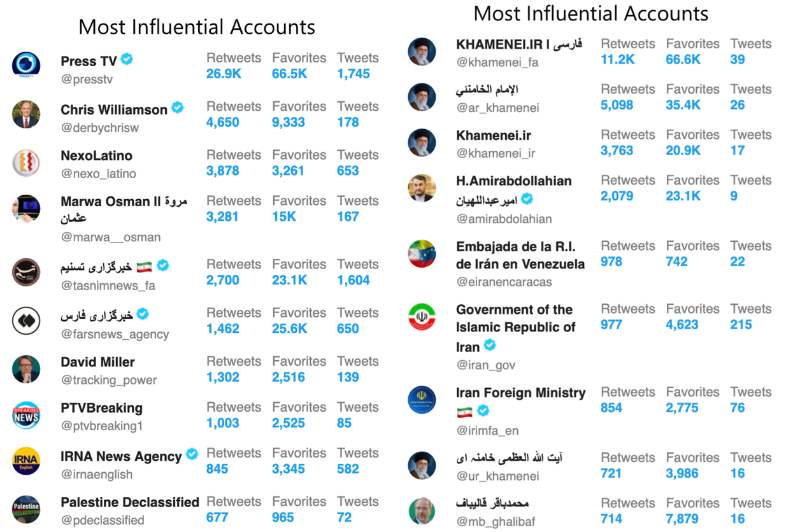Image resolution: width=793 pixels, height=532 pixels.
Task: Click the David Miller profile photo
Action: [26, 369]
